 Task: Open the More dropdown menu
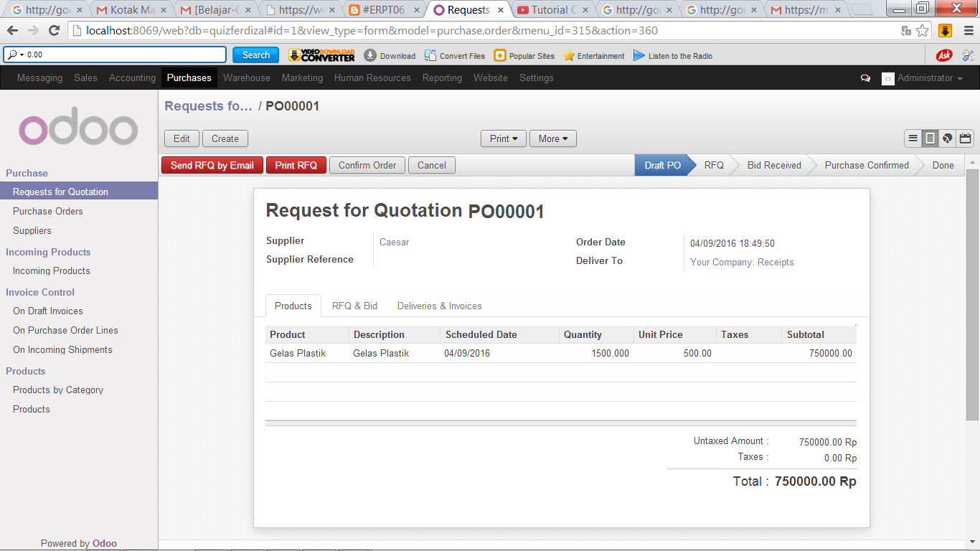(x=552, y=138)
